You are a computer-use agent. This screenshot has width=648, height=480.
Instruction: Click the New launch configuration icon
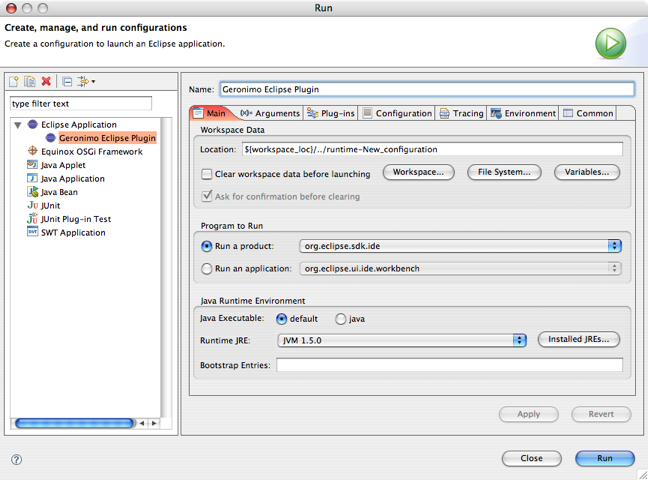click(x=14, y=81)
